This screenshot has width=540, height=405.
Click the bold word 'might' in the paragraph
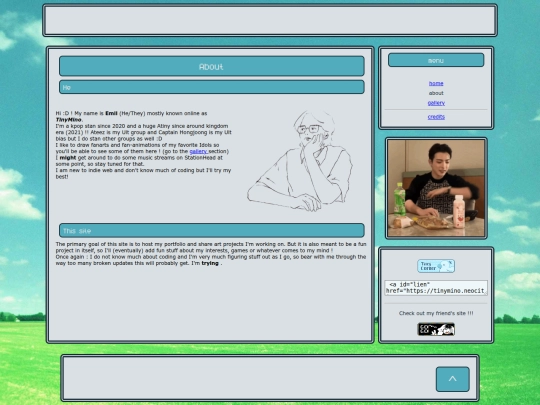point(68,158)
